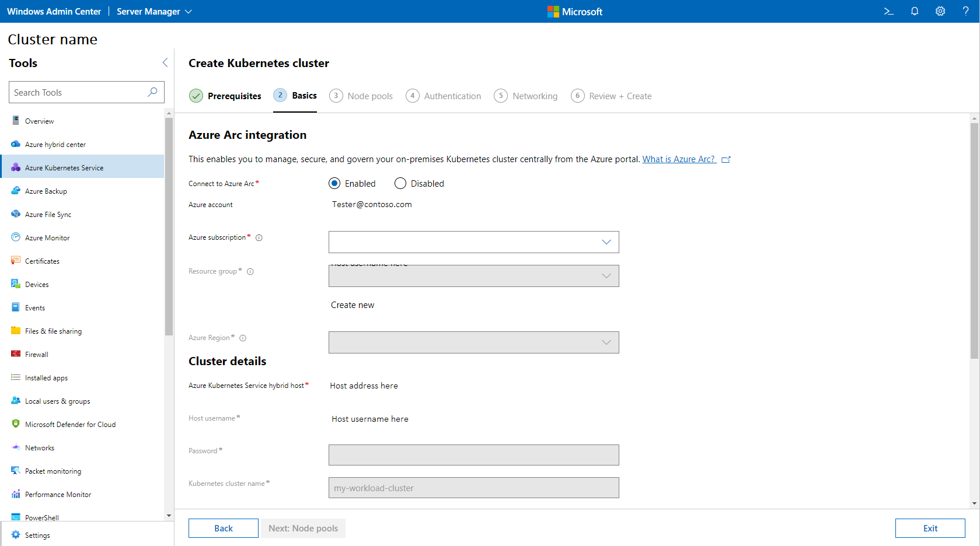Click the Installed apps list icon
Image resolution: width=980 pixels, height=546 pixels.
(16, 377)
